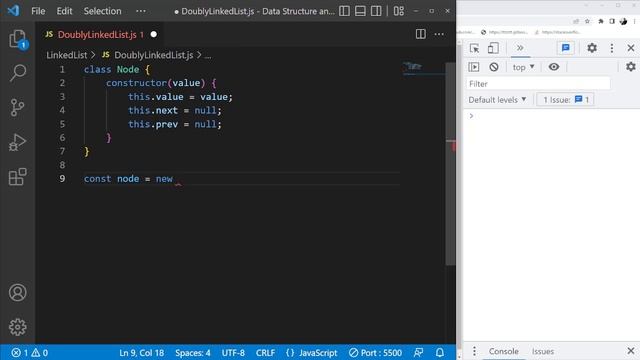640x360 pixels.
Task: Open the Extensions view
Action: [x=18, y=177]
